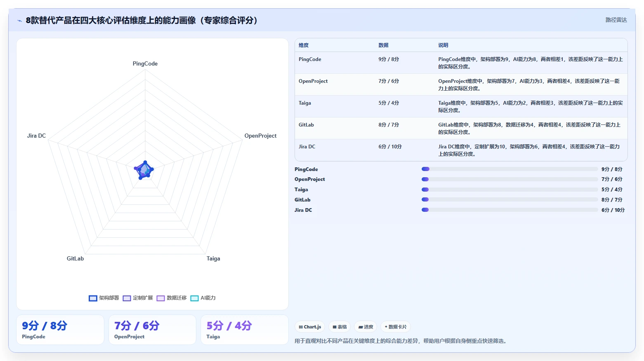Toggle the 定制扩展 legend swatch
The height and width of the screenshot is (361, 644).
[127, 298]
